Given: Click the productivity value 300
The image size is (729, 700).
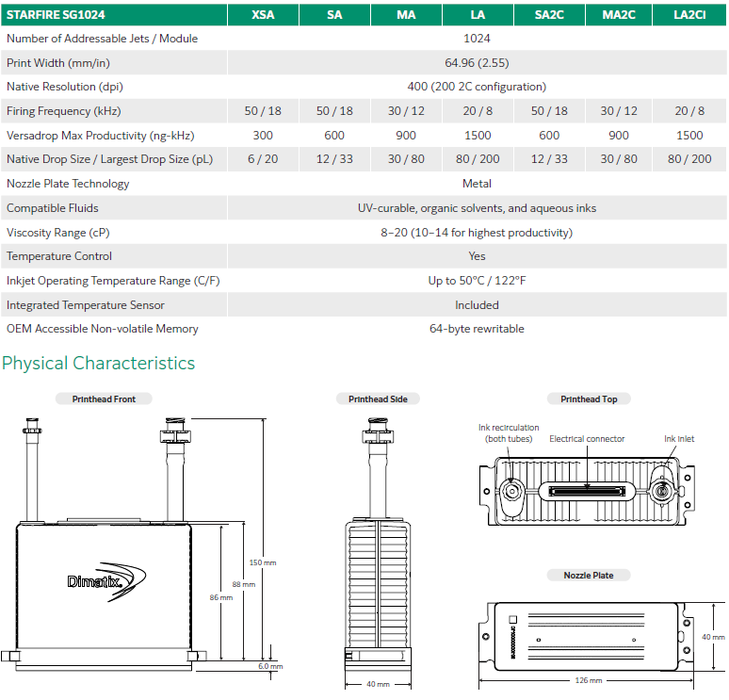Looking at the screenshot, I should tap(263, 136).
